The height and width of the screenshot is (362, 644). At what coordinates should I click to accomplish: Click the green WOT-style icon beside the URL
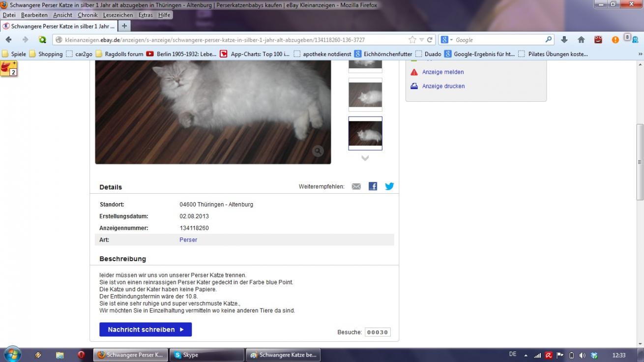(42, 40)
